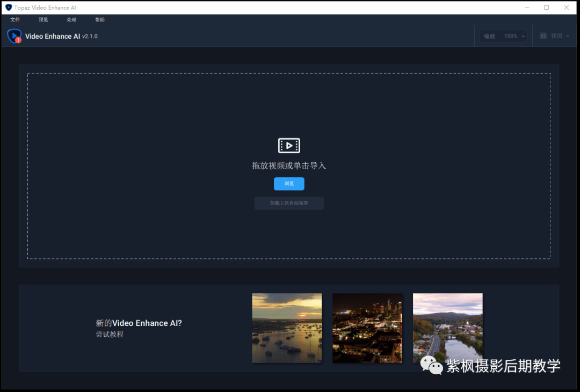Viewport: 580px width, 392px height.
Task: Click the Topaz title bar app icon
Action: click(x=8, y=8)
